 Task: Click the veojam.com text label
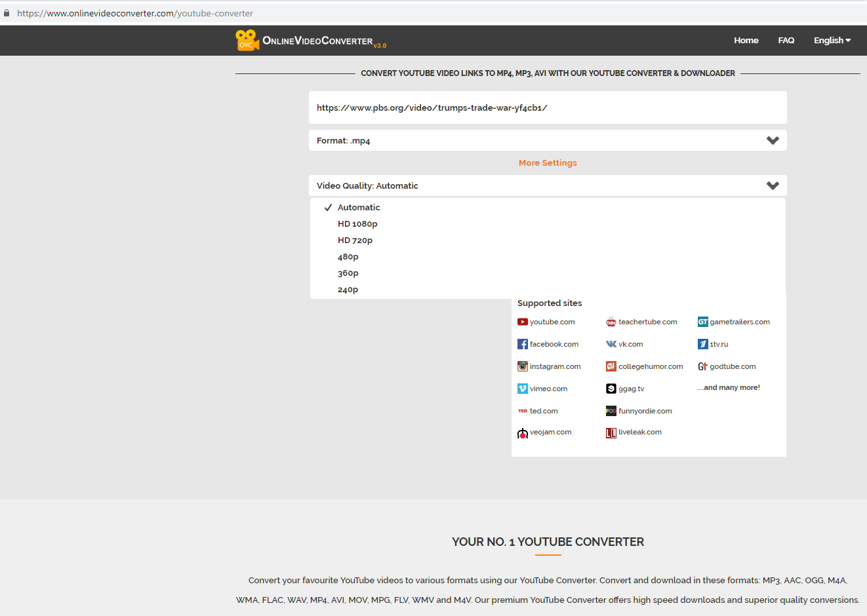pyautogui.click(x=551, y=432)
